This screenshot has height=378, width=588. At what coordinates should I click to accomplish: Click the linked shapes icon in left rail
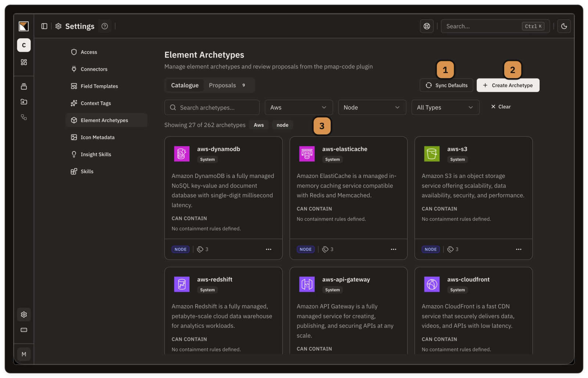(24, 117)
